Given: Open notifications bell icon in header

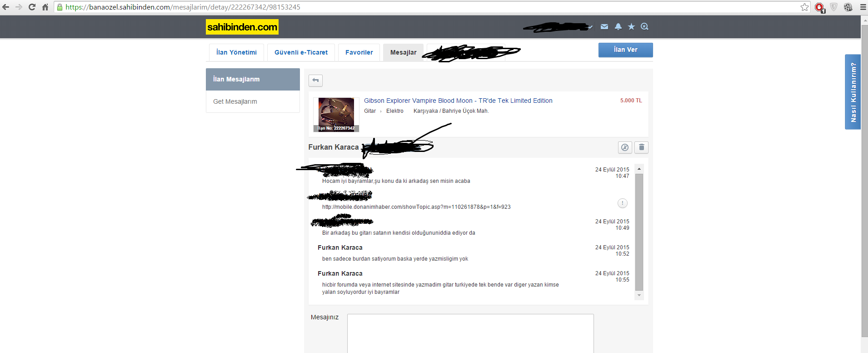Looking at the screenshot, I should [x=618, y=26].
